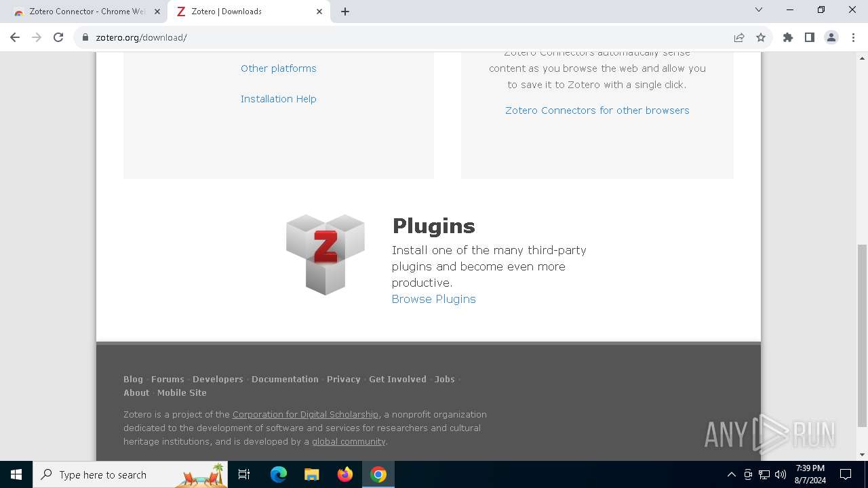This screenshot has height=488, width=868.
Task: Open the Blog footer link
Action: [133, 379]
